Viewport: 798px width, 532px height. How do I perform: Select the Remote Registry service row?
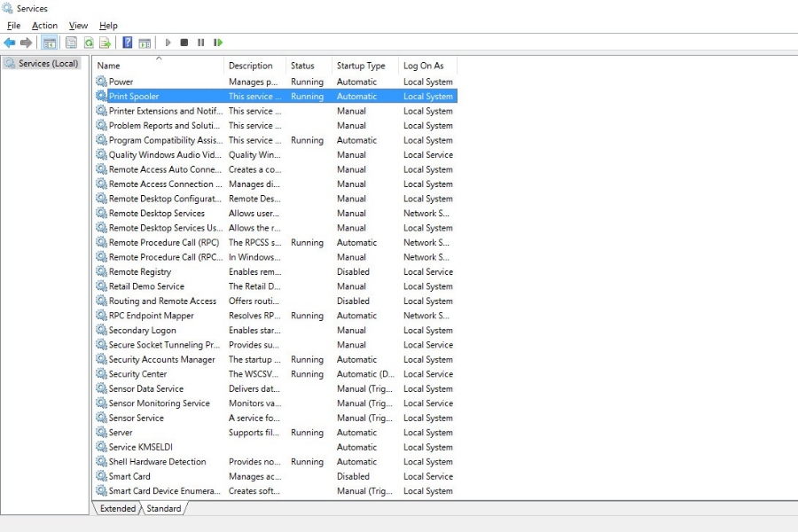[140, 272]
